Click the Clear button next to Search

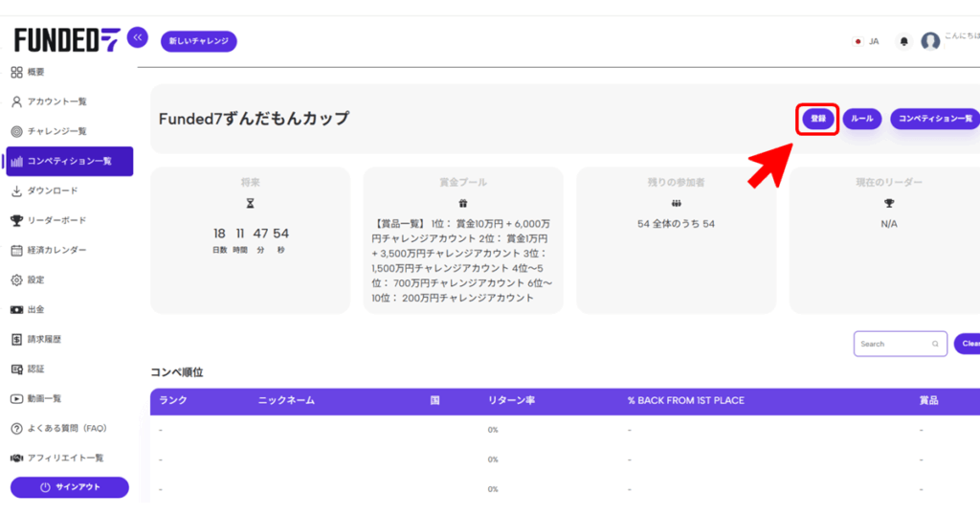tap(967, 344)
